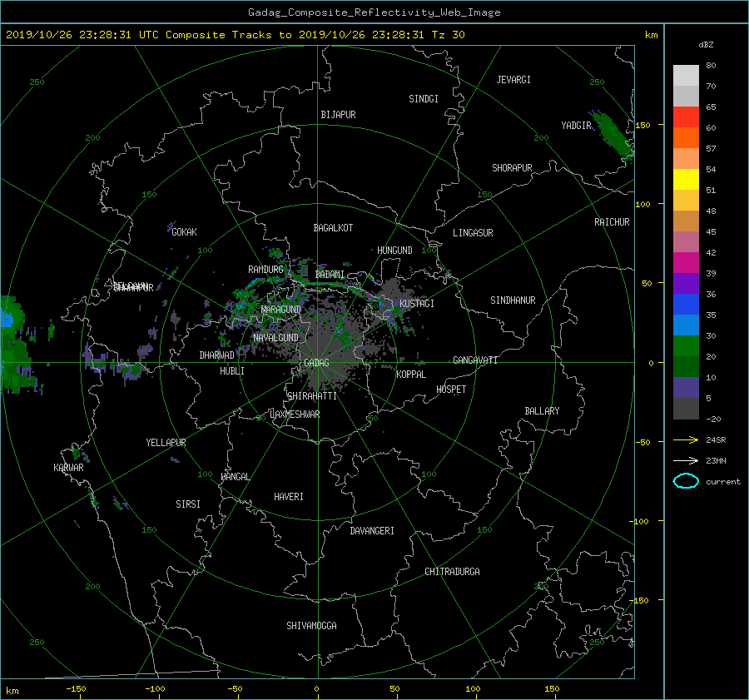The width and height of the screenshot is (749, 700).
Task: Click the CHITRADURGA city label
Action: (x=452, y=572)
